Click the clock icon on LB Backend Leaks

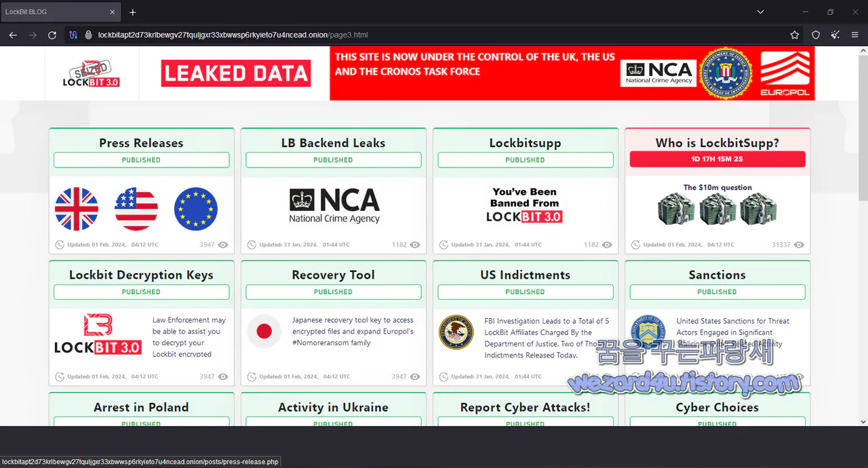[252, 245]
